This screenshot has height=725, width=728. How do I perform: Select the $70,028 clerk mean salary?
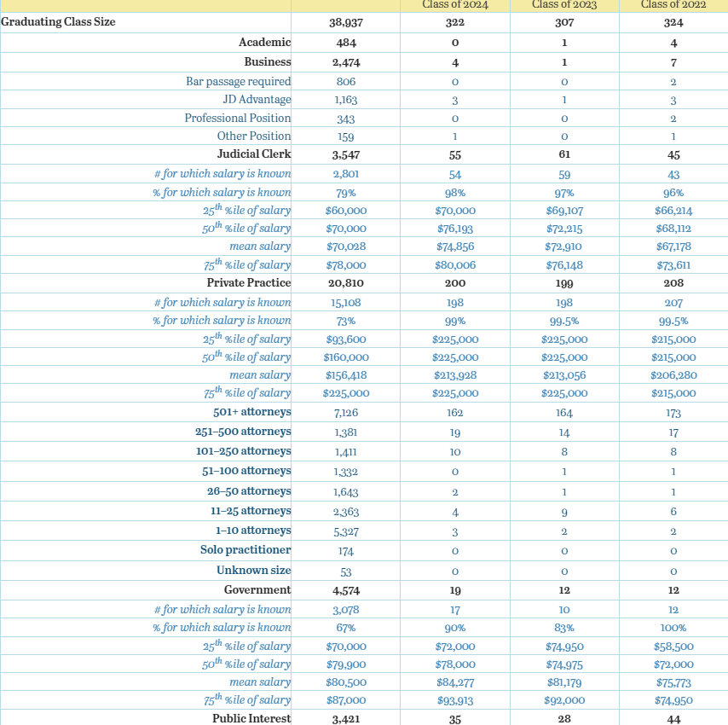tap(346, 247)
